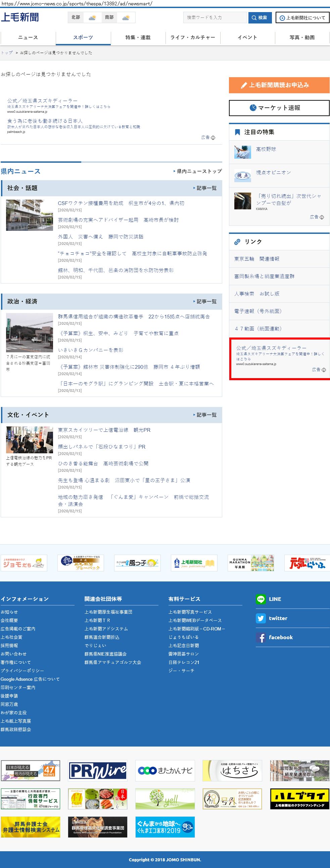Open the マーケット速報 button

click(279, 108)
